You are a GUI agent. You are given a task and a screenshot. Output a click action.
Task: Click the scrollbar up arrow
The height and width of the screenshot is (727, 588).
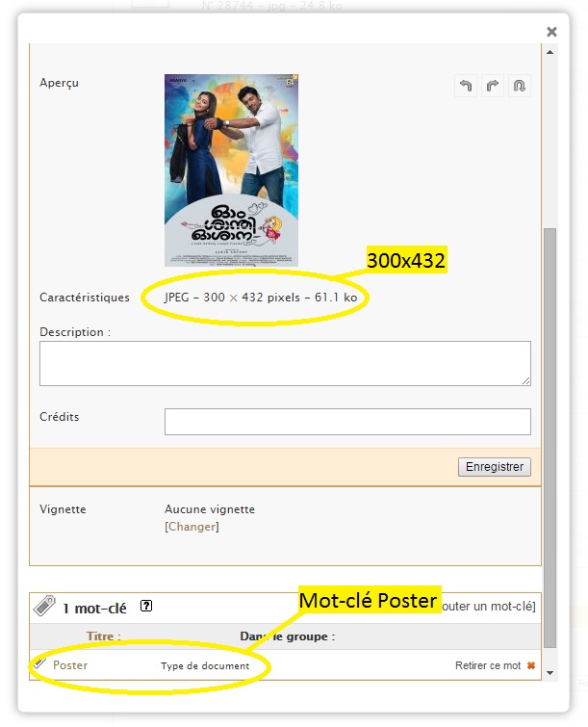[550, 52]
